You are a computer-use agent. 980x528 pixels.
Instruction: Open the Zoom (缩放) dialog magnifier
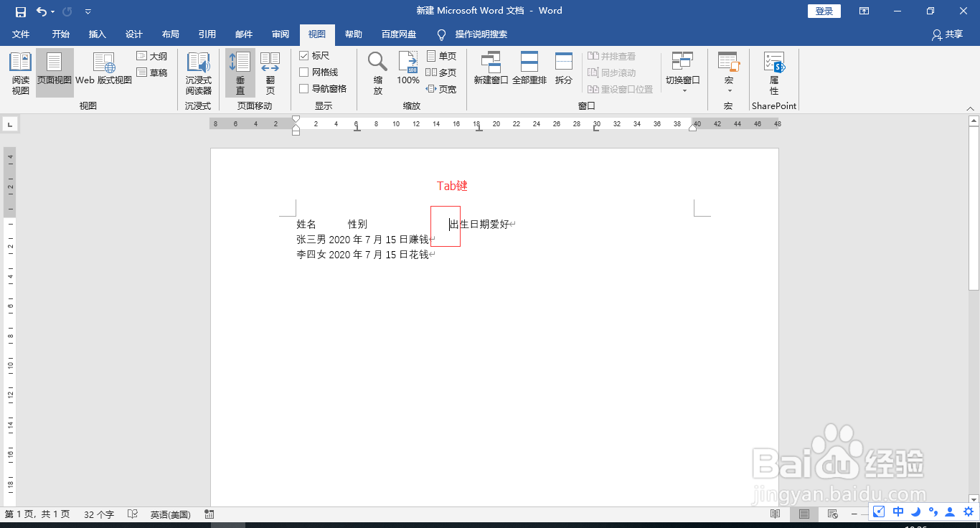click(378, 73)
